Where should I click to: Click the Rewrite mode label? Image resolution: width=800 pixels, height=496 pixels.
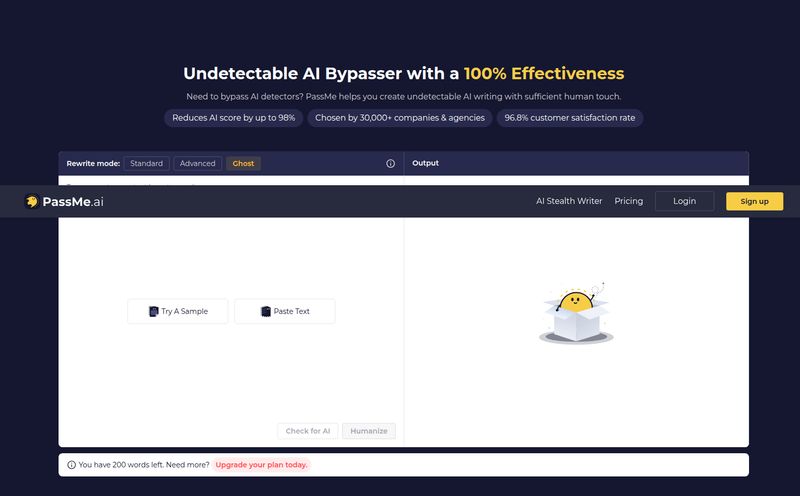coord(93,163)
